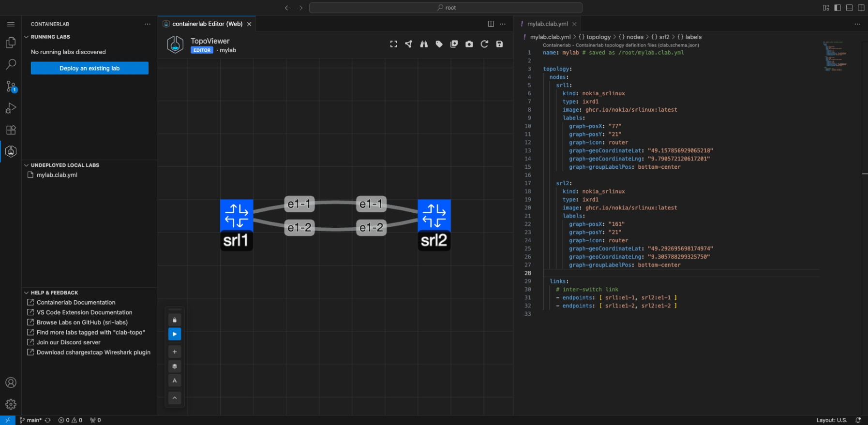Collapse the Undeployed Local Labs section
The height and width of the screenshot is (425, 868).
65,165
